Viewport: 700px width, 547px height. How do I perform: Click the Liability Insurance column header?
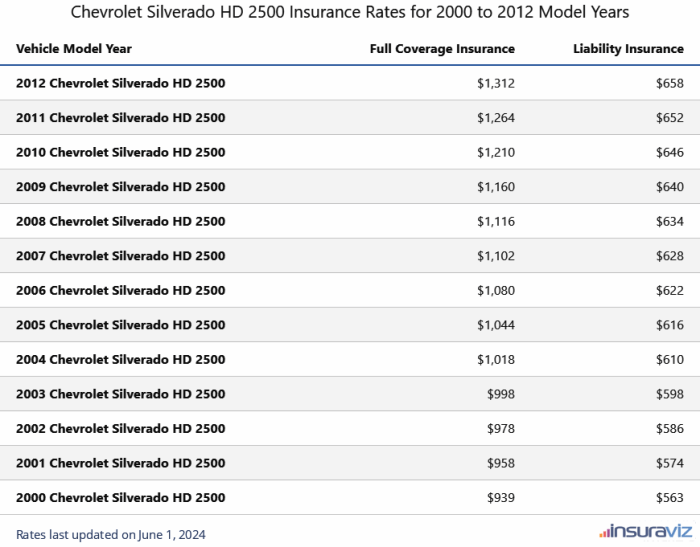(x=628, y=48)
